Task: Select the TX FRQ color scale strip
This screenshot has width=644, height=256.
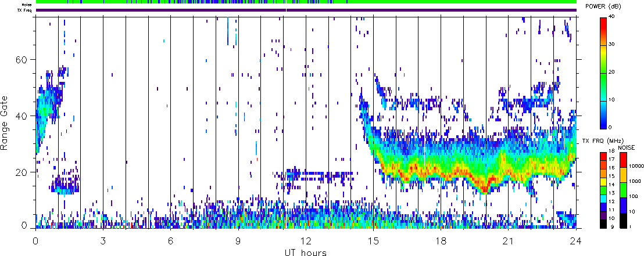Action: 603,190
